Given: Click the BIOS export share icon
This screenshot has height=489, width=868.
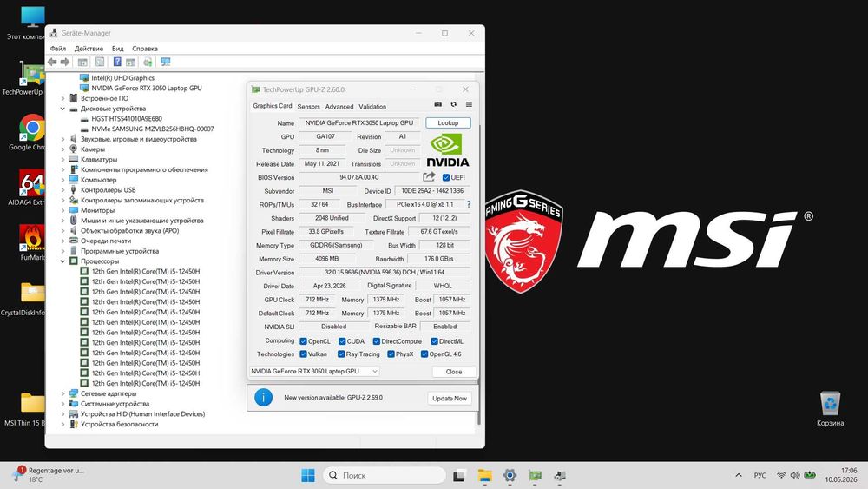Looking at the screenshot, I should coord(429,176).
